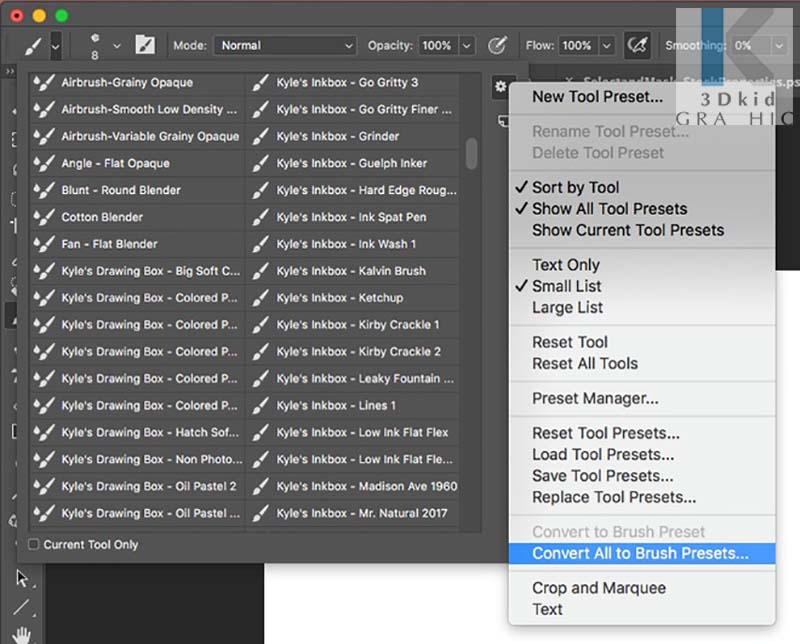Screen dimensions: 800x644
Task: Select Kyle's Inkbox - Lines 1
Action: tap(353, 406)
